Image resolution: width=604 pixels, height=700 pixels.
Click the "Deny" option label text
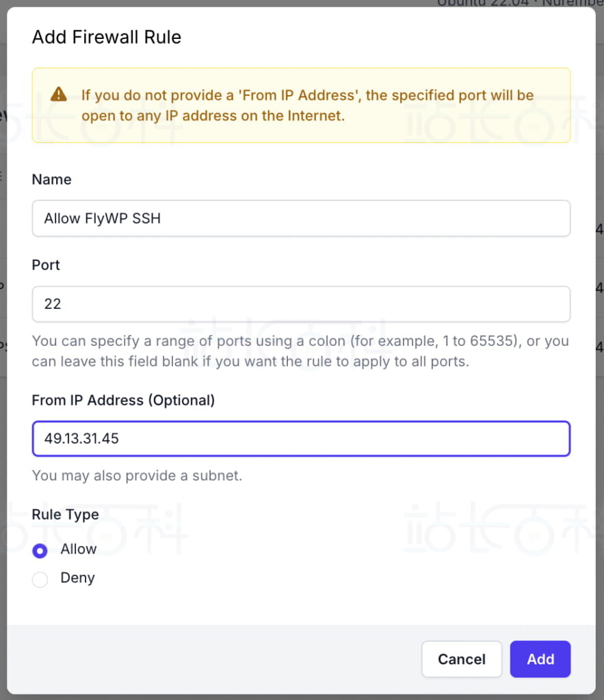[77, 578]
